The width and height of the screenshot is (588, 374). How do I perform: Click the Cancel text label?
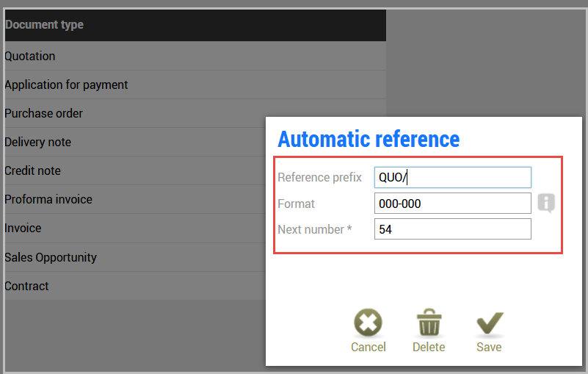[369, 347]
